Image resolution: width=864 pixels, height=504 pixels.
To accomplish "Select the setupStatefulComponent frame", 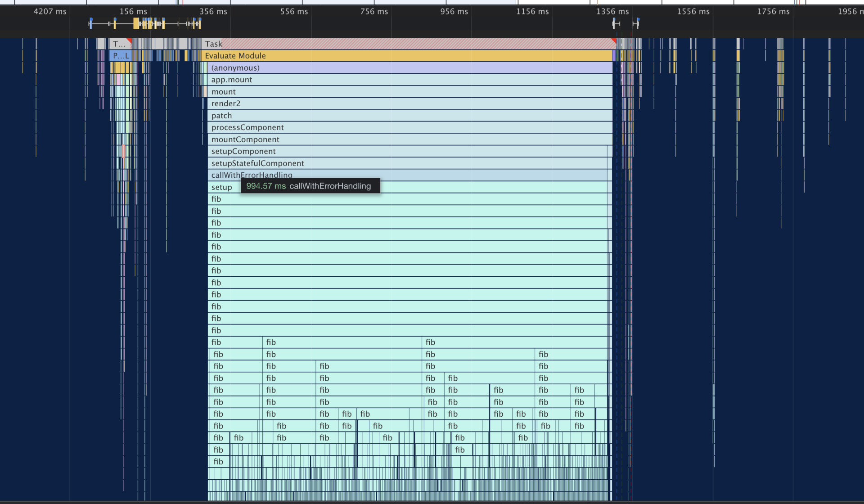I will [x=407, y=163].
